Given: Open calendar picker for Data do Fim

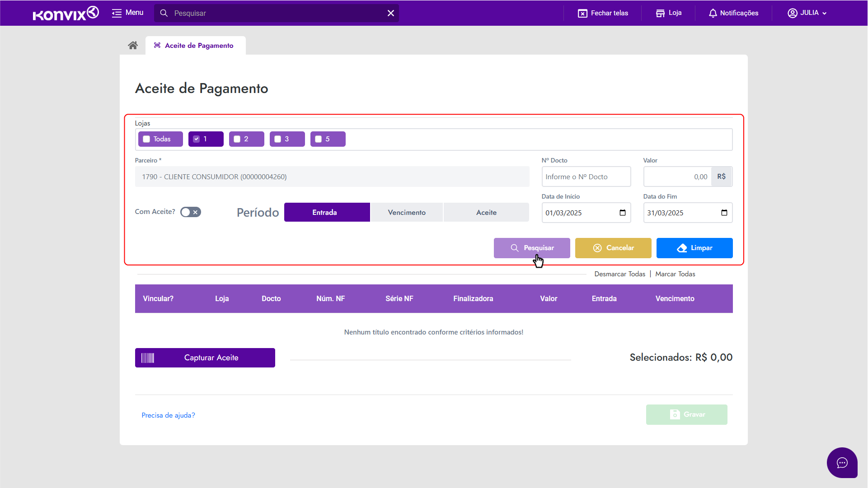Looking at the screenshot, I should pyautogui.click(x=724, y=213).
